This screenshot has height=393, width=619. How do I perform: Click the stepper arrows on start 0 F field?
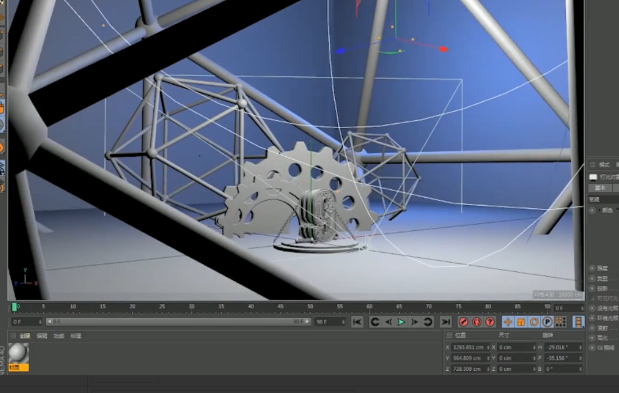(40, 322)
